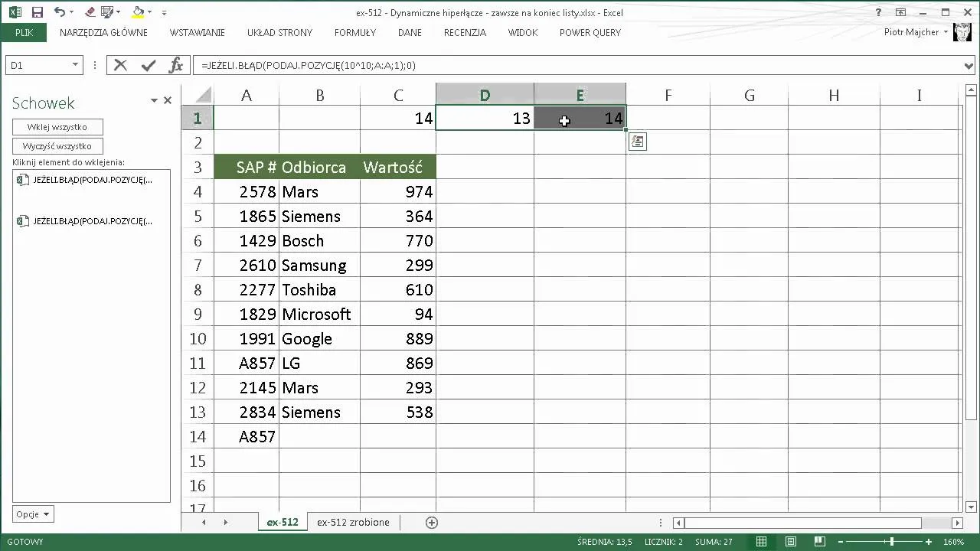Open the Quick Analysis icon below cell E1
This screenshot has width=980, height=551.
(x=637, y=142)
